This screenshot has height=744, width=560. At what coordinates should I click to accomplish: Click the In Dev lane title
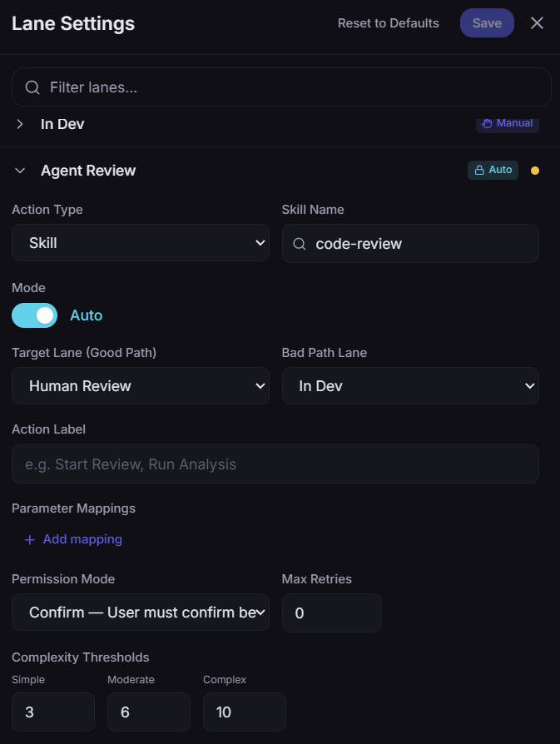tap(62, 124)
